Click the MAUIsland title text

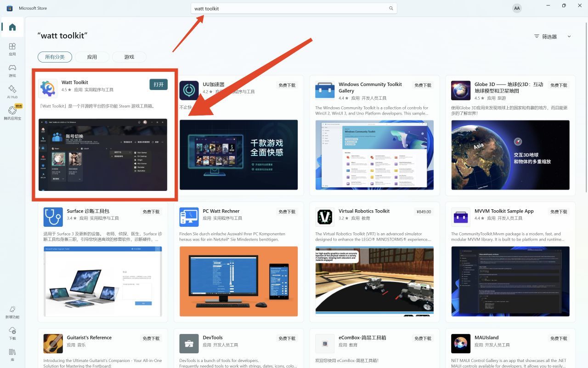486,338
